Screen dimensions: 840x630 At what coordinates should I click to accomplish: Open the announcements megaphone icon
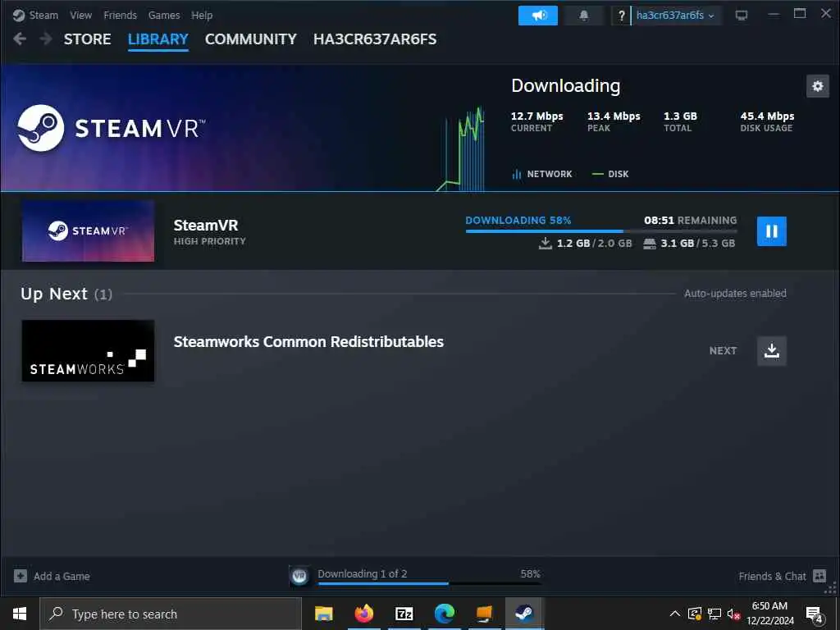[538, 16]
